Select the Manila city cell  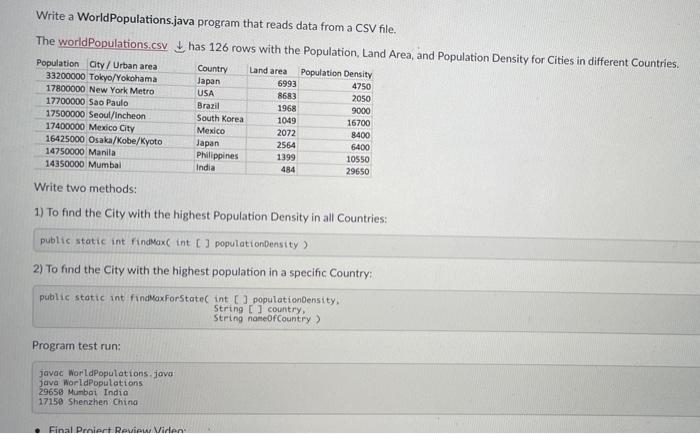(102, 152)
